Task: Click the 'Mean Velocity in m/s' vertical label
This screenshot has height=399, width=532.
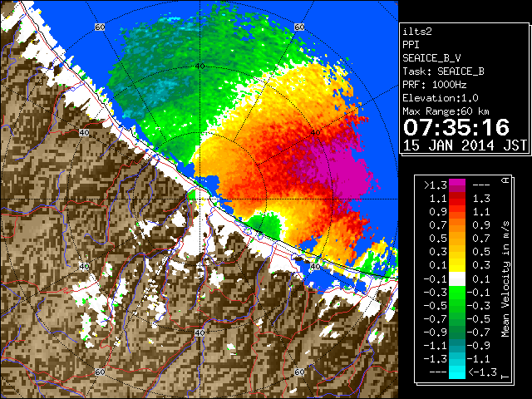Action: [506, 278]
